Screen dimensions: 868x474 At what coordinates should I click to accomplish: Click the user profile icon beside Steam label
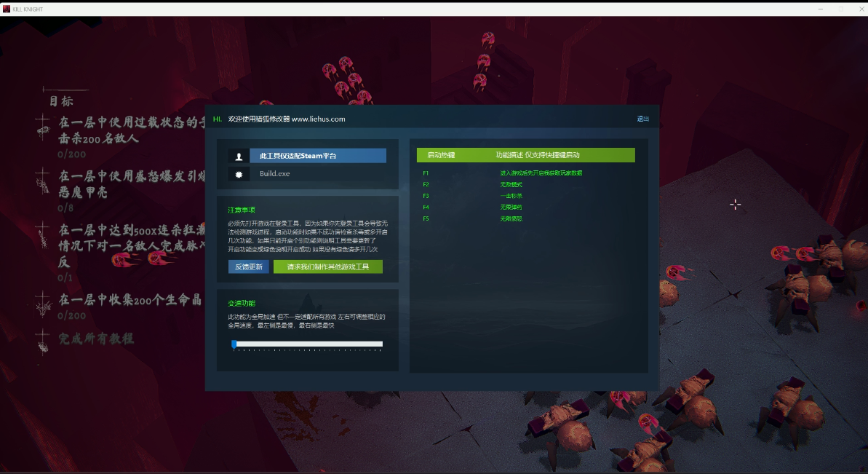click(x=239, y=156)
